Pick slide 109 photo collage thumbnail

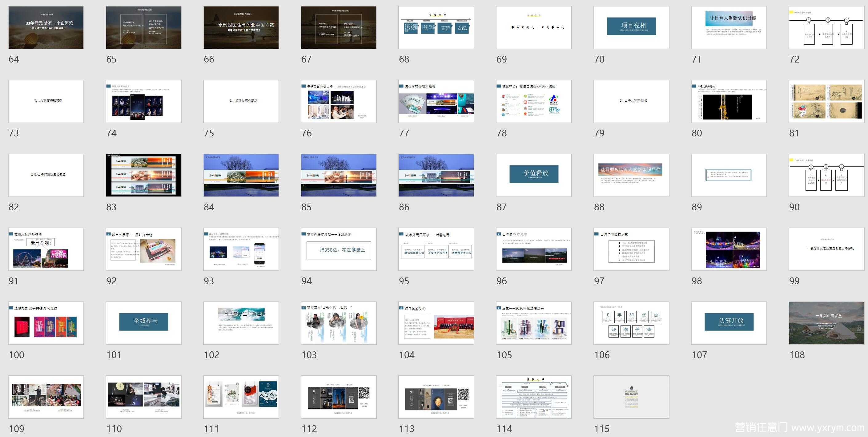[46, 397]
